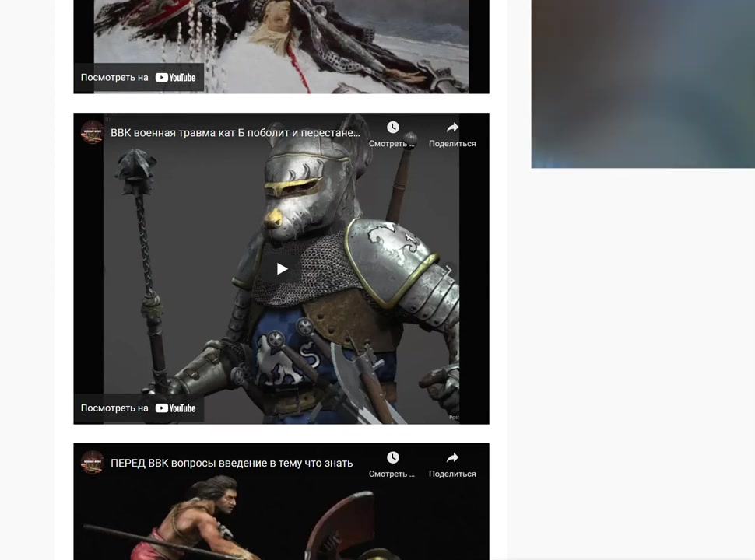Click title 'ПЕРЕД ВВК вопросы введение в тему что знать'

click(232, 463)
